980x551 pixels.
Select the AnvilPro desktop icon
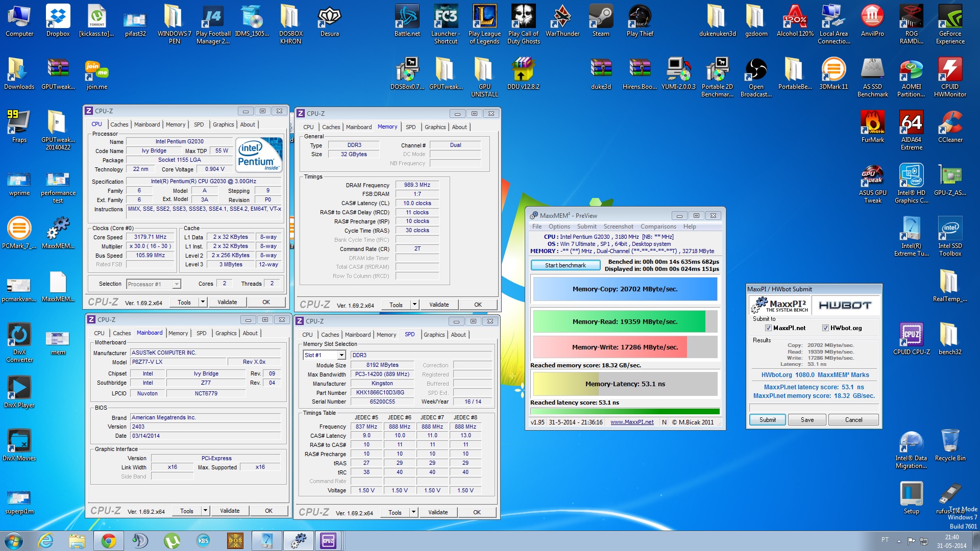[x=872, y=21]
